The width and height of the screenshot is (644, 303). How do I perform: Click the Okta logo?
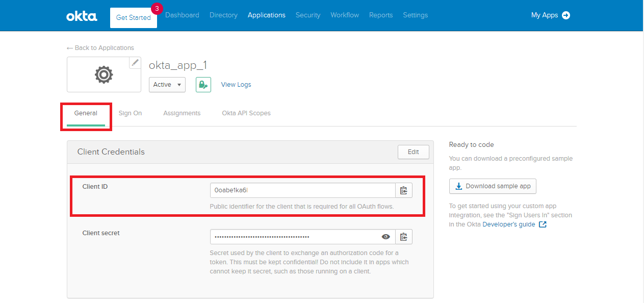82,16
